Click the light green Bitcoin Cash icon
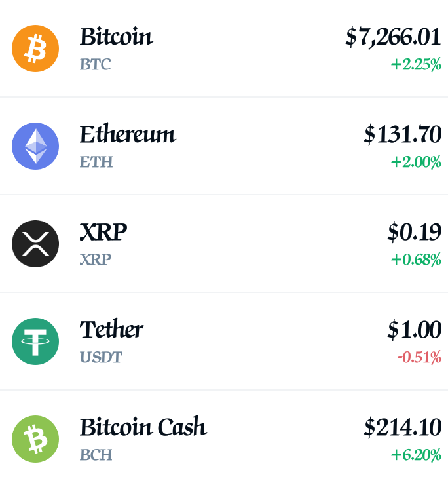The height and width of the screenshot is (483, 448). click(x=35, y=439)
